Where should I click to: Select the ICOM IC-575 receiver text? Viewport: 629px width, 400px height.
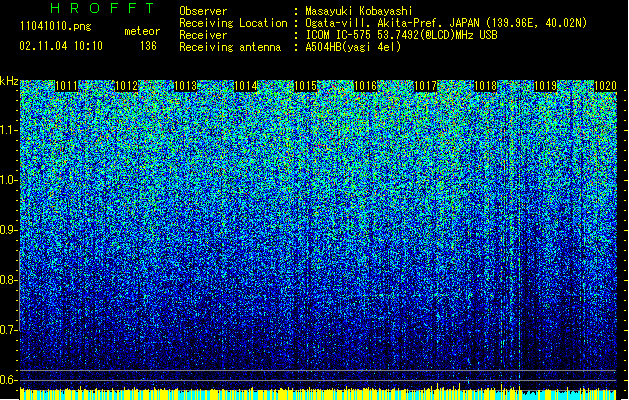tap(401, 35)
